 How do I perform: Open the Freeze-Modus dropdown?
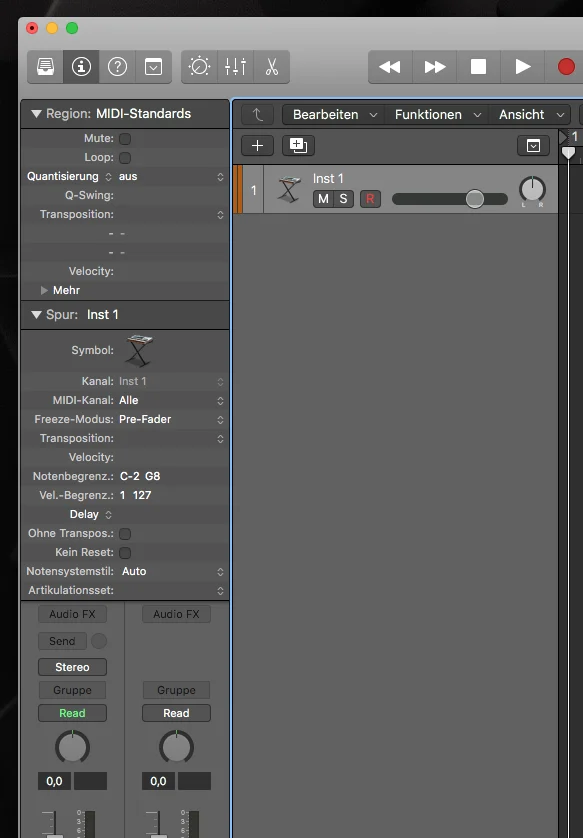[171, 420]
